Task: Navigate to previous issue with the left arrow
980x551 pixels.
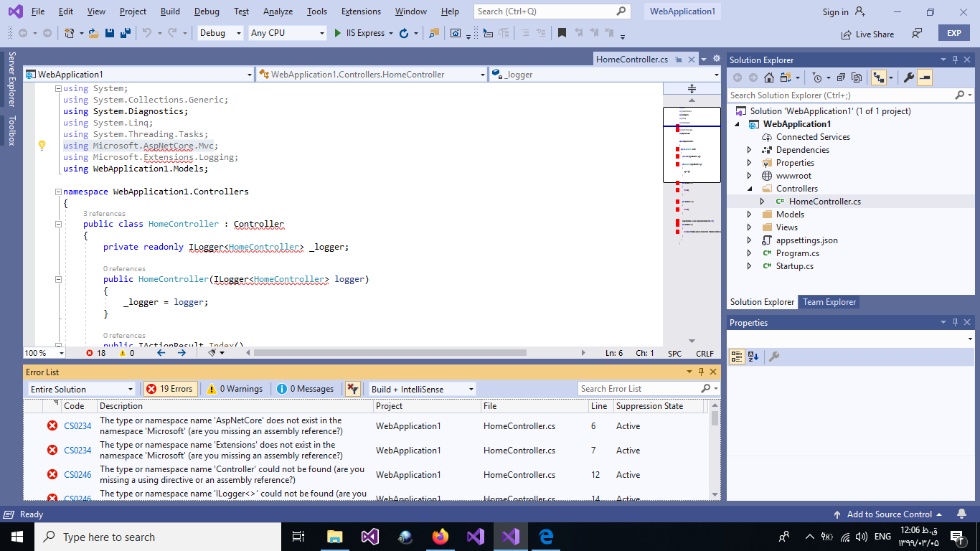Action: pyautogui.click(x=161, y=353)
